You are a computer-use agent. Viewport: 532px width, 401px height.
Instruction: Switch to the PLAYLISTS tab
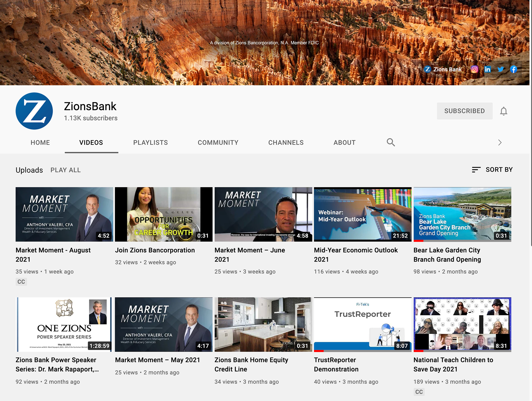pyautogui.click(x=150, y=143)
